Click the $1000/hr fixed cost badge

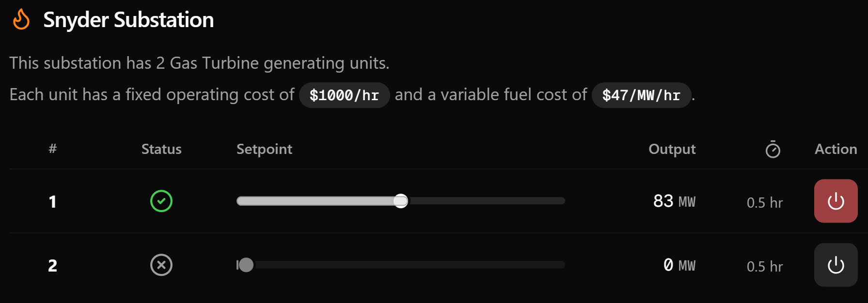[344, 95]
